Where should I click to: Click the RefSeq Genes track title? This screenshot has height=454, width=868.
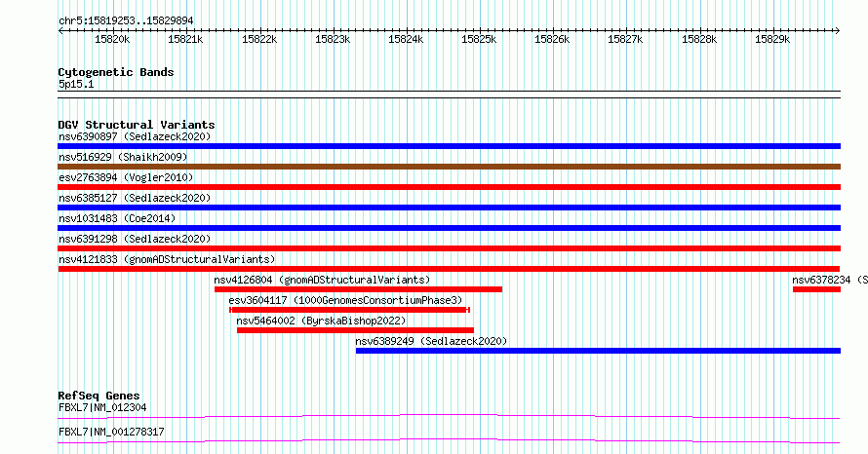(99, 396)
